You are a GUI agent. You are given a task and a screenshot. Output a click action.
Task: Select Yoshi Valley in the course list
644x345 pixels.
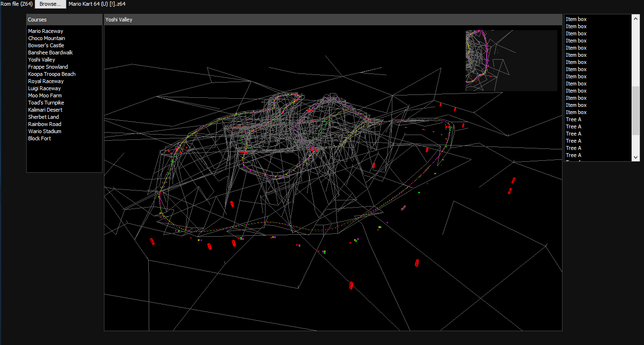[41, 60]
